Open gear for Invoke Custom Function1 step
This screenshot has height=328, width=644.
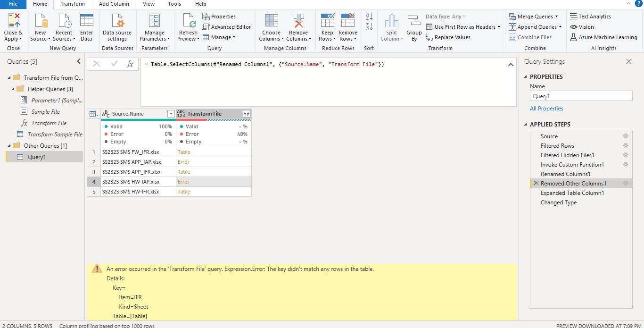coord(626,164)
